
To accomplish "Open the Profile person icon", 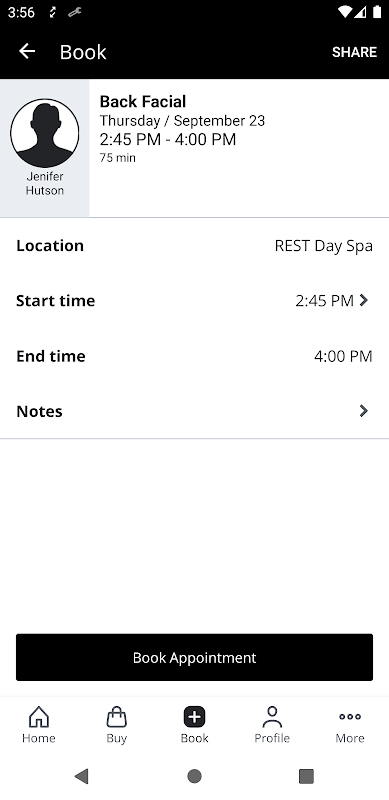I will pos(272,717).
